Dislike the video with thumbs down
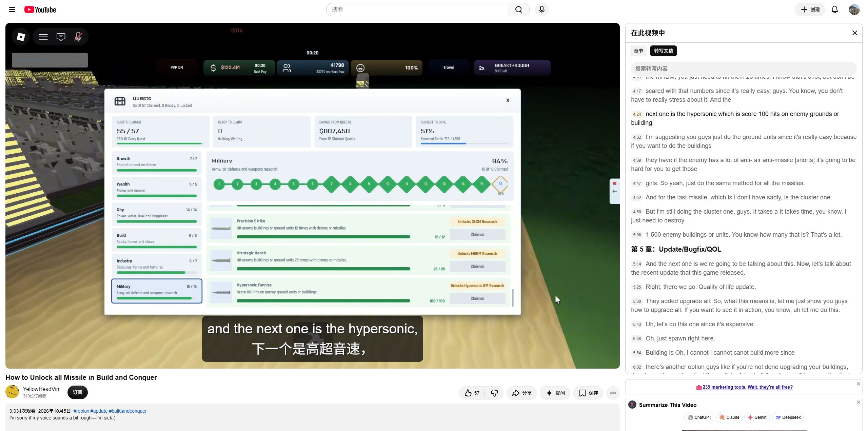The width and height of the screenshot is (868, 431). point(494,393)
